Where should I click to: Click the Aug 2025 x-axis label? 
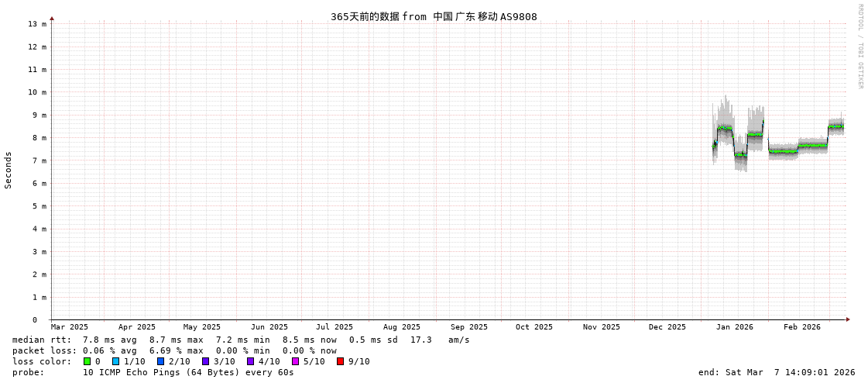pos(402,327)
